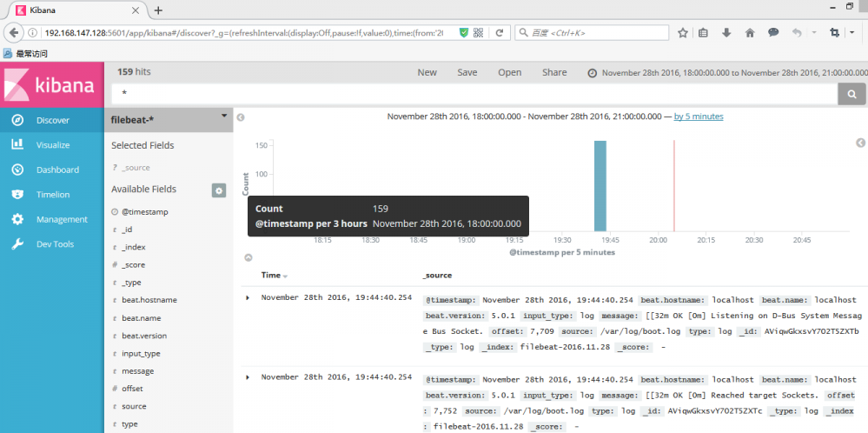
Task: Open dropdown next to crop icon
Action: 852,33
